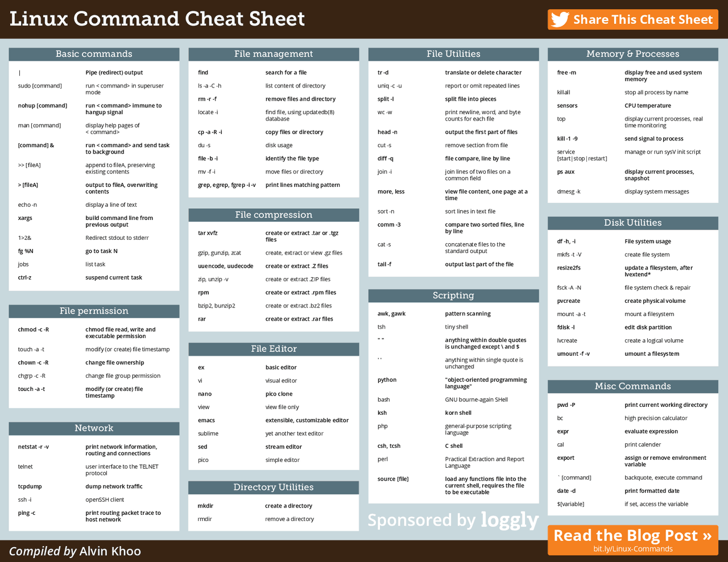Click the orange Read the Blog Post bar
The width and height of the screenshot is (728, 562).
pyautogui.click(x=632, y=535)
